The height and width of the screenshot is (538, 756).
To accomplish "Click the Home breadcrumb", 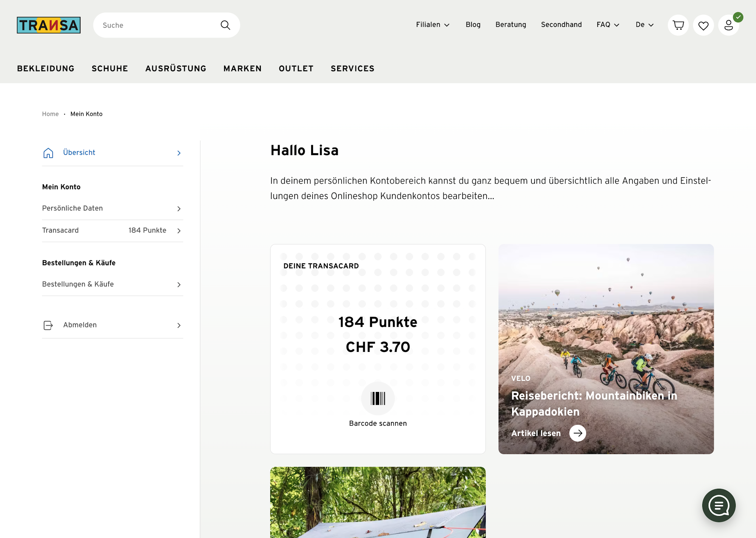I will pos(50,114).
